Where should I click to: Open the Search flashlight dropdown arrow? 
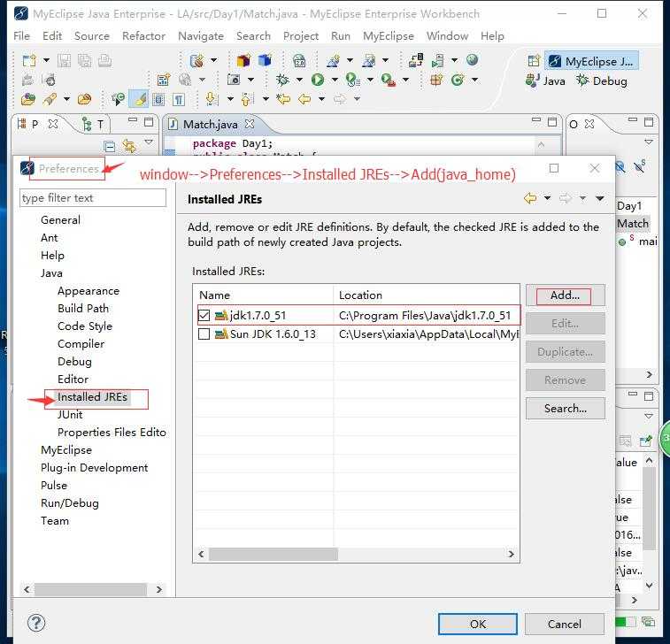tap(66, 99)
